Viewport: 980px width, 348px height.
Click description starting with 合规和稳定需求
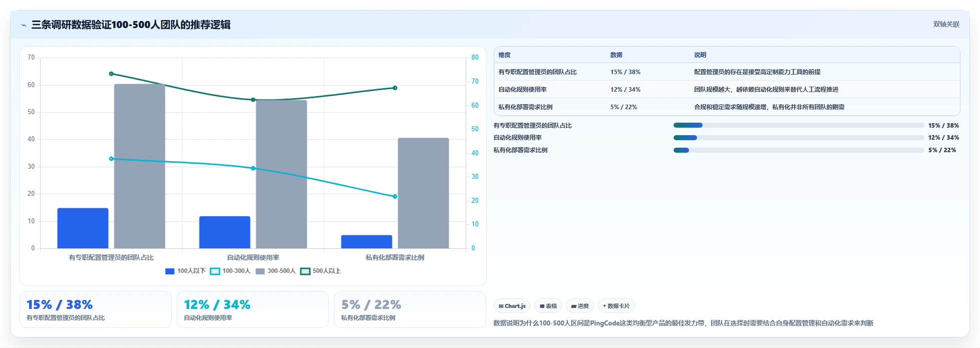click(x=769, y=107)
